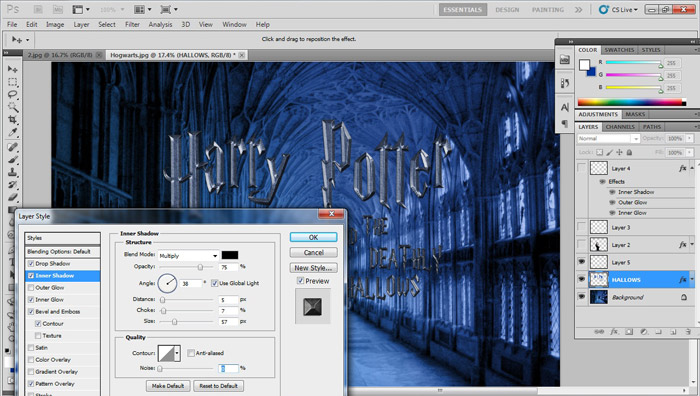Select the Brush tool
700x396 pixels.
click(x=12, y=159)
